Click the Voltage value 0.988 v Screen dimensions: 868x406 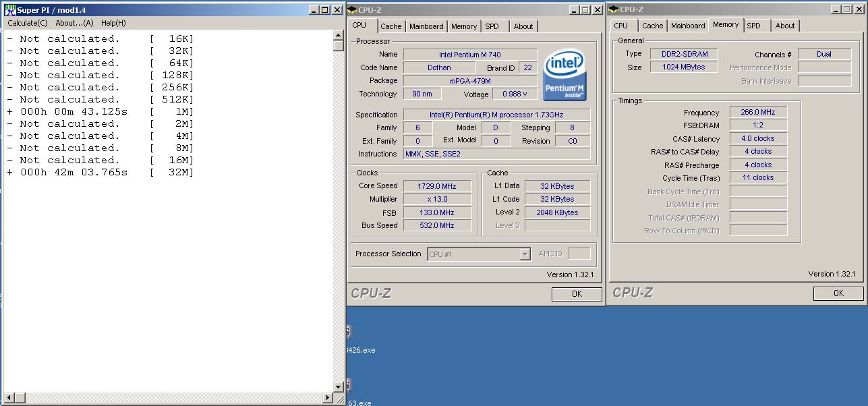515,94
